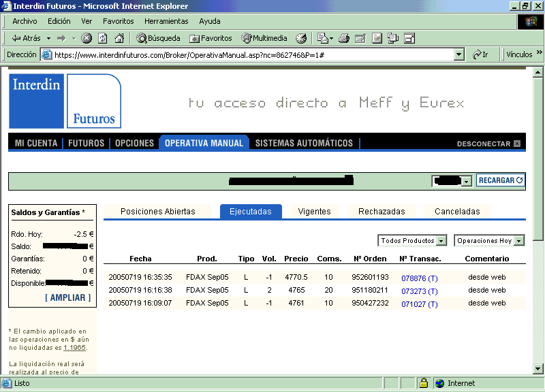Open Todos Productos dropdown
Screen dimensions: 545x392
412,240
